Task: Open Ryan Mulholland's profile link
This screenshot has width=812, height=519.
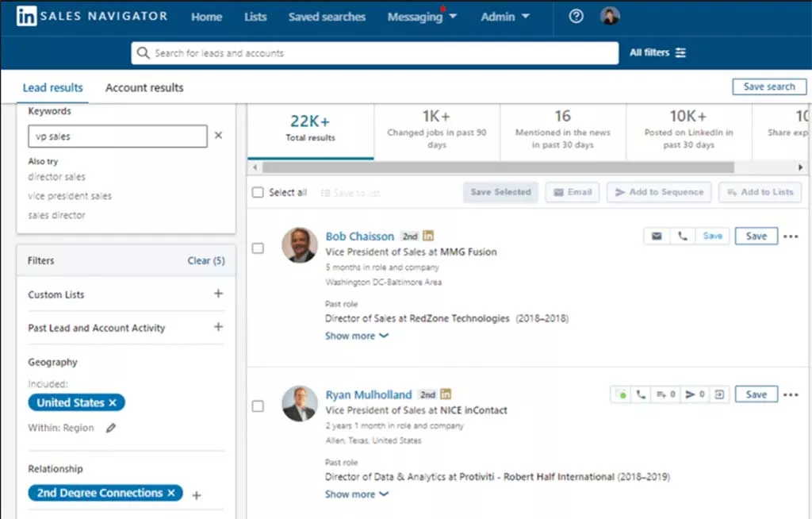Action: [x=368, y=394]
